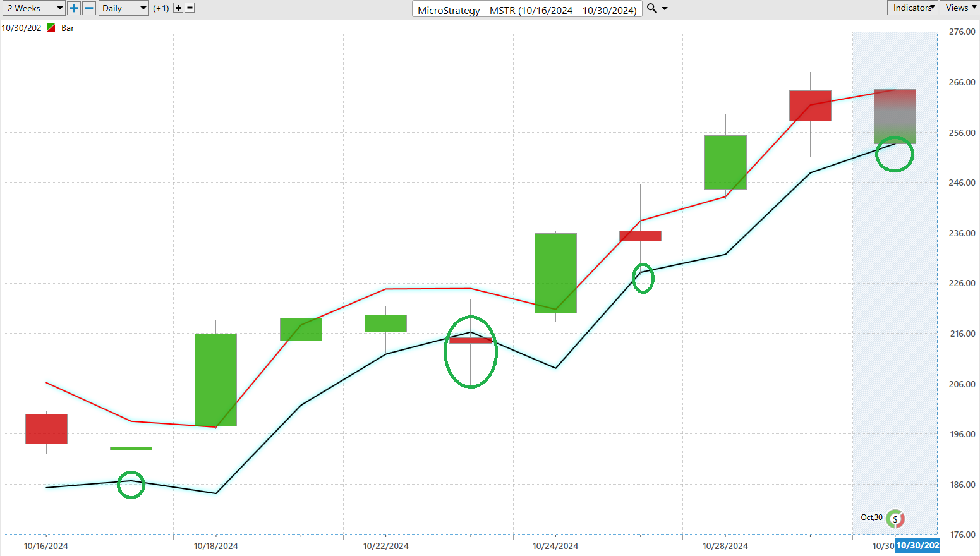Click the 176.00 price axis label
The height and width of the screenshot is (556, 980).
[962, 535]
